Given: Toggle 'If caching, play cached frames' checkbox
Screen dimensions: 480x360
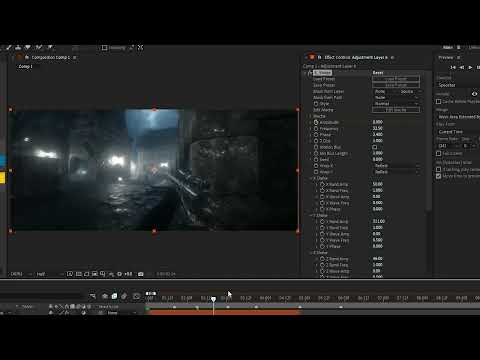Looking at the screenshot, I should pos(439,169).
